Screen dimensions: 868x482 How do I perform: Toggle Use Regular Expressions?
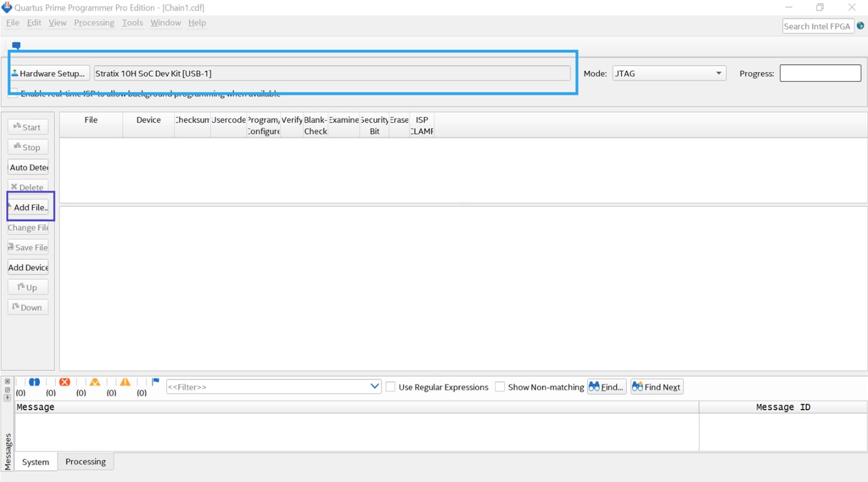tap(391, 387)
